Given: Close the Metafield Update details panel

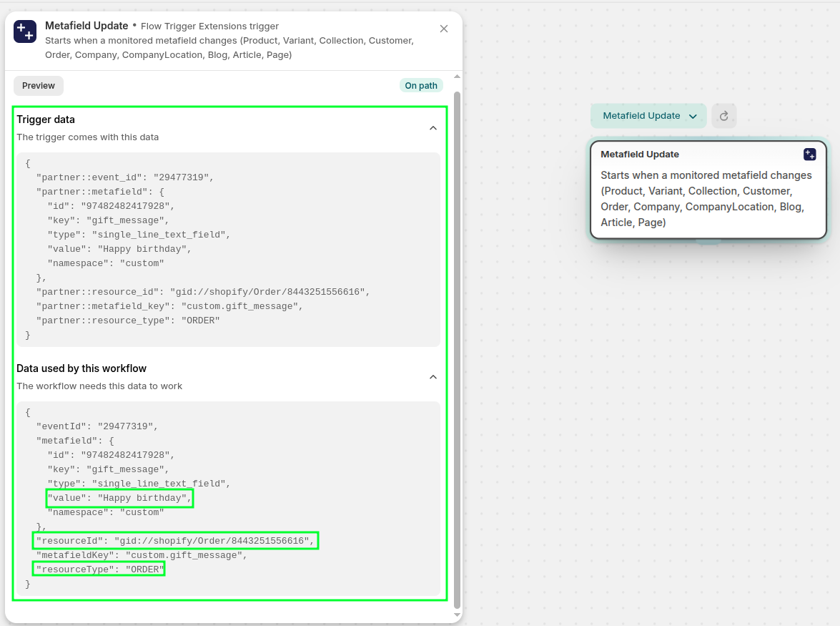Looking at the screenshot, I should (444, 29).
